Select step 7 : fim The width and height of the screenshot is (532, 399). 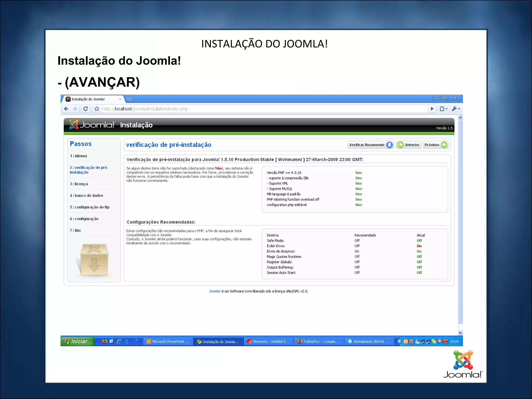click(x=75, y=230)
